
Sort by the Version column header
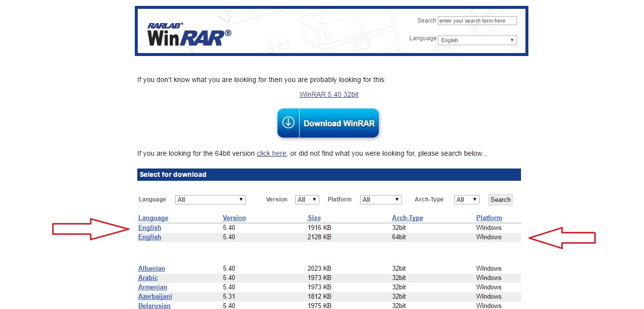coord(234,218)
